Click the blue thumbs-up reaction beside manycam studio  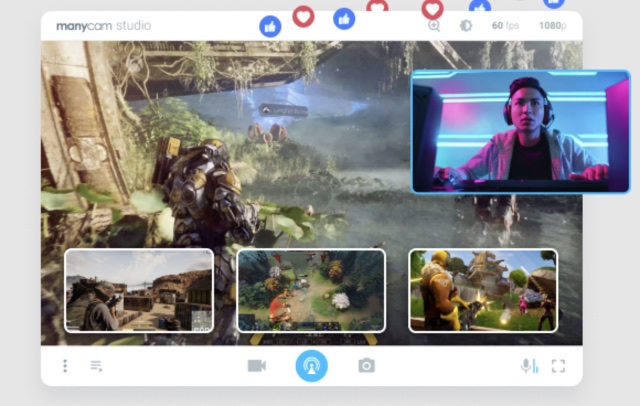click(x=270, y=27)
